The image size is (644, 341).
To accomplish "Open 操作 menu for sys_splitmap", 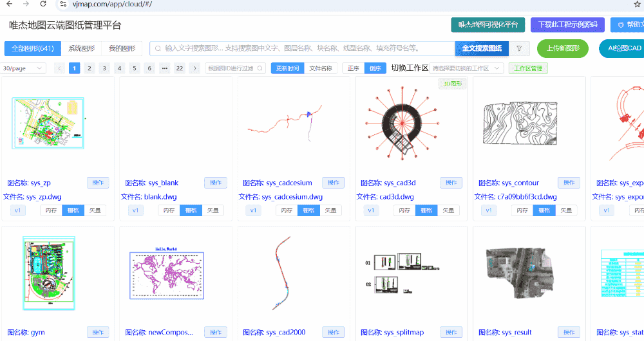I will [451, 333].
